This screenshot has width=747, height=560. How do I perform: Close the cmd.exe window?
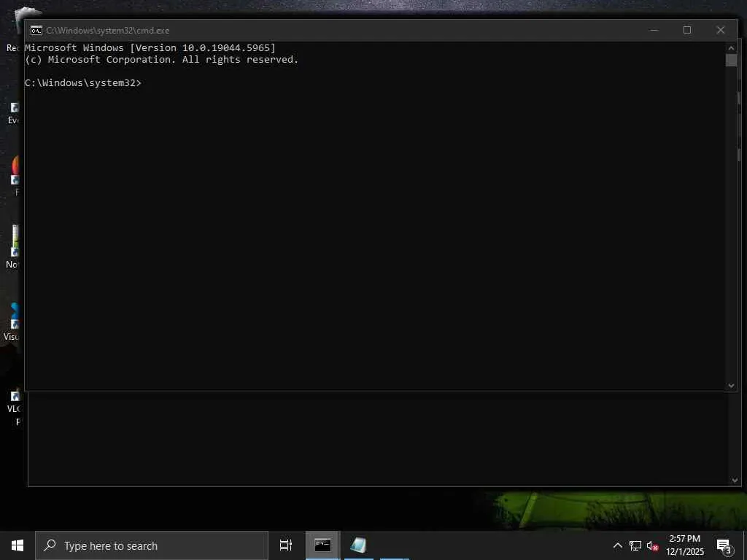click(720, 30)
